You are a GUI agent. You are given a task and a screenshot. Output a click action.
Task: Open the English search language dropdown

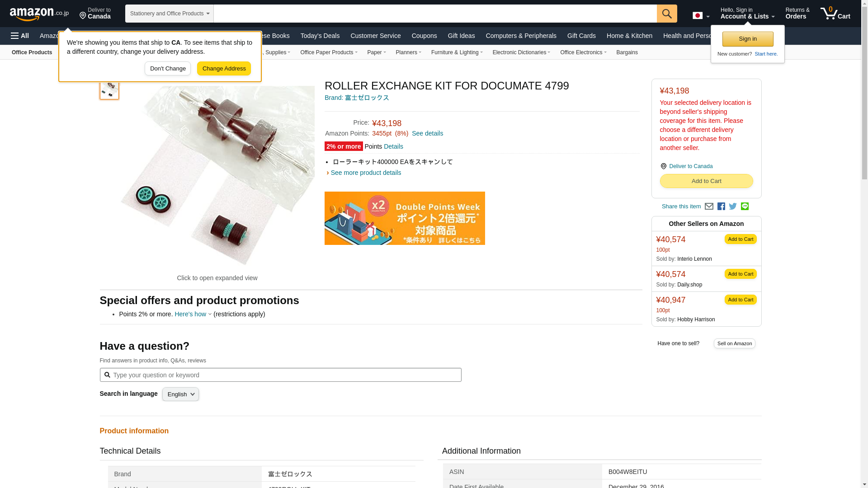click(180, 394)
